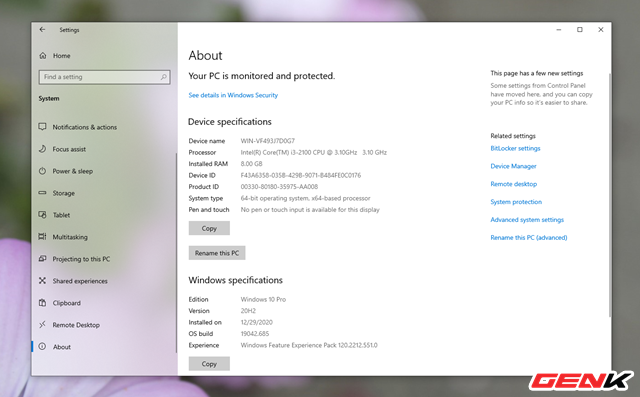Select Remote Desktop in sidebar
Image resolution: width=640 pixels, height=397 pixels.
coord(76,325)
